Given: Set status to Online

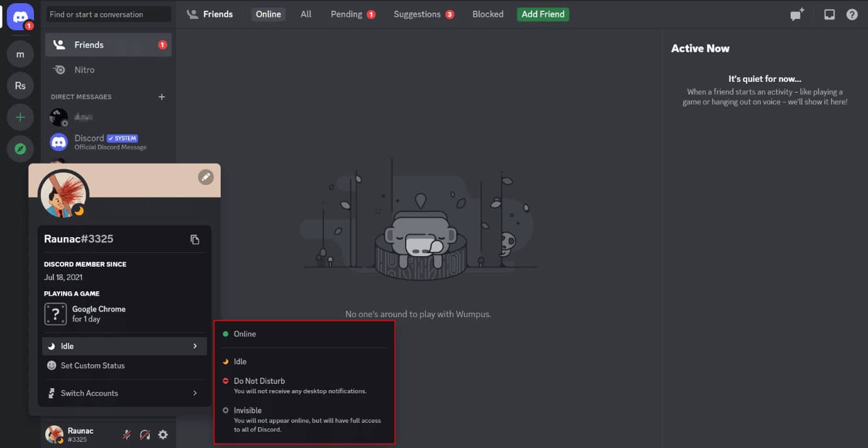Looking at the screenshot, I should pos(245,334).
